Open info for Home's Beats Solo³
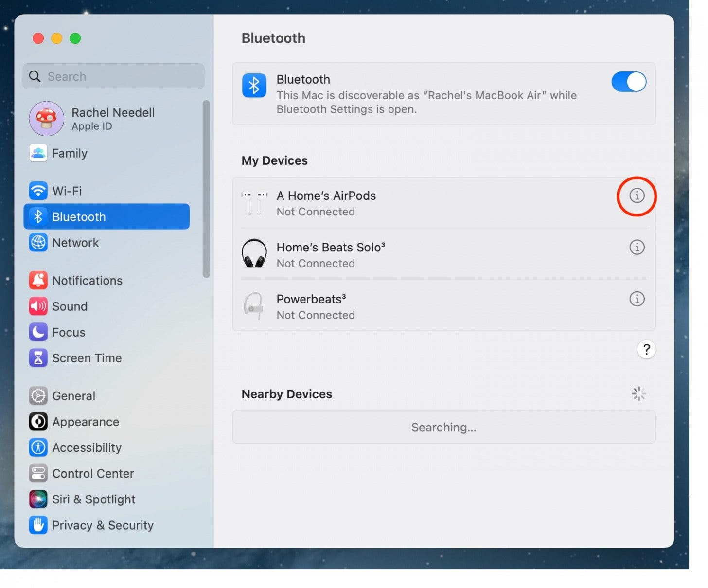 click(637, 247)
